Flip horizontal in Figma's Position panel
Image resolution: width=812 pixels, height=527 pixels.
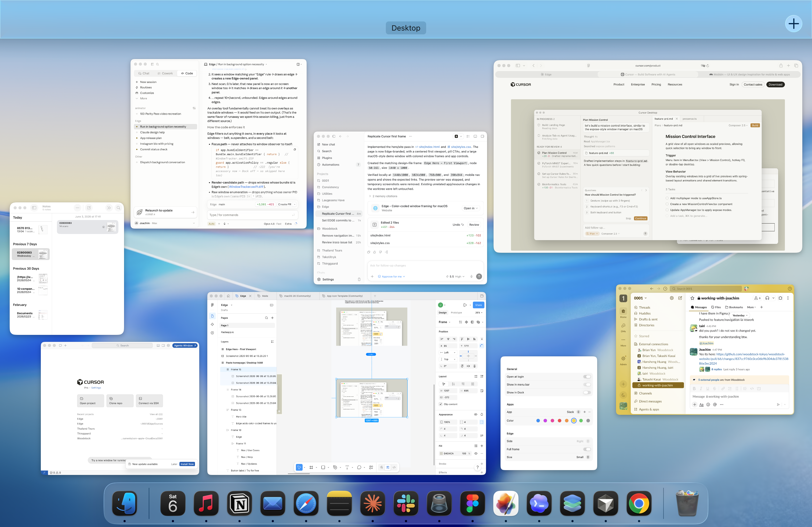[x=469, y=366]
